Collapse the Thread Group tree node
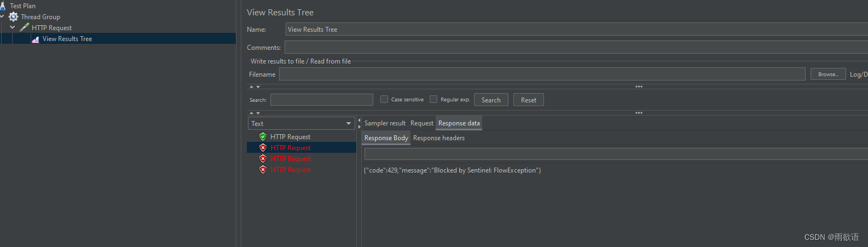This screenshot has height=247, width=868. [2, 16]
